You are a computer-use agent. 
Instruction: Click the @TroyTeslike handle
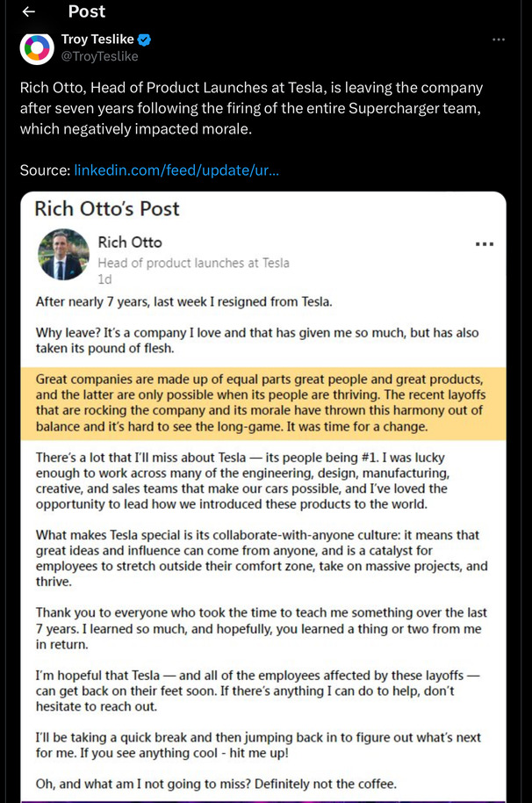99,56
